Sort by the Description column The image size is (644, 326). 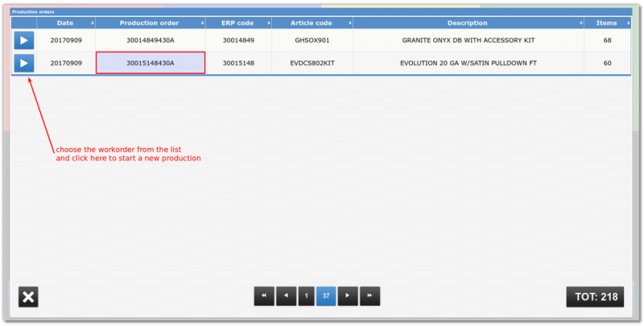(467, 23)
